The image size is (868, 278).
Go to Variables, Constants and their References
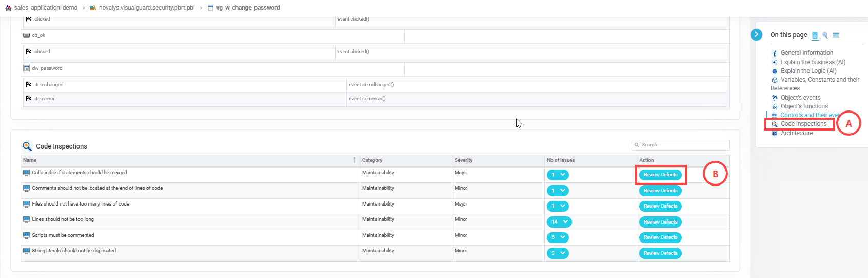(815, 84)
